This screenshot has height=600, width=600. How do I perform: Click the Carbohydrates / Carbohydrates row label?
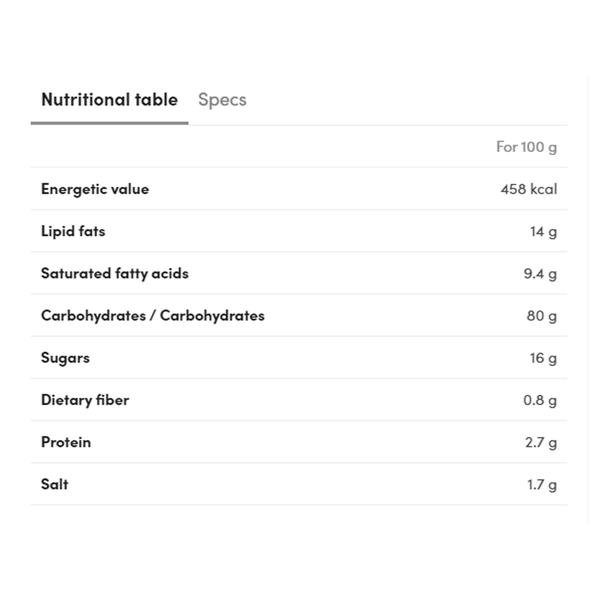[153, 314]
